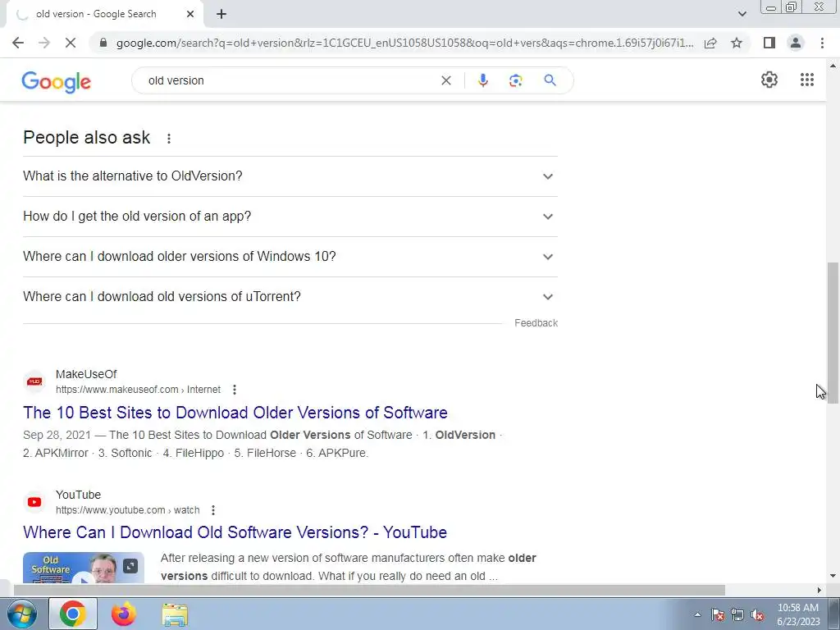Screen dimensions: 840x630
Task: Click the forward navigation arrow
Action: [x=44, y=43]
